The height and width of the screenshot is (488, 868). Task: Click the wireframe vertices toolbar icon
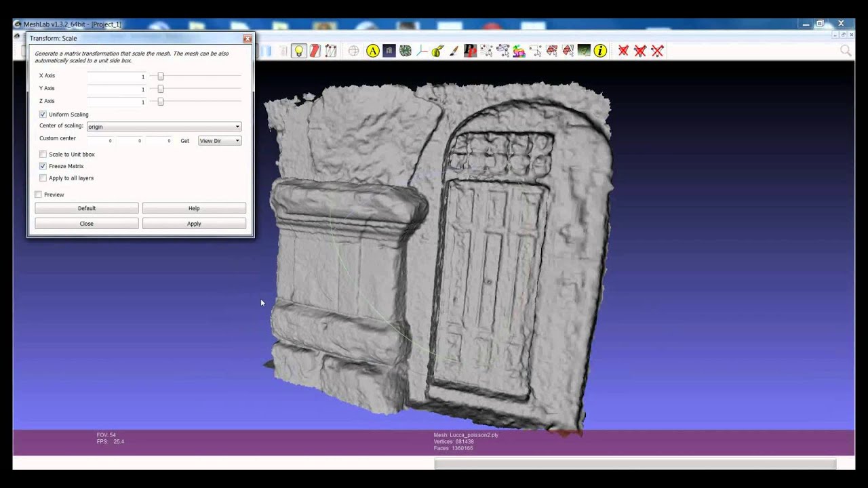click(331, 51)
